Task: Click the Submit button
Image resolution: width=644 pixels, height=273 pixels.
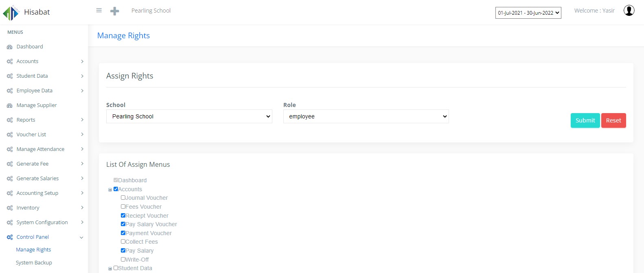Action: coord(585,120)
